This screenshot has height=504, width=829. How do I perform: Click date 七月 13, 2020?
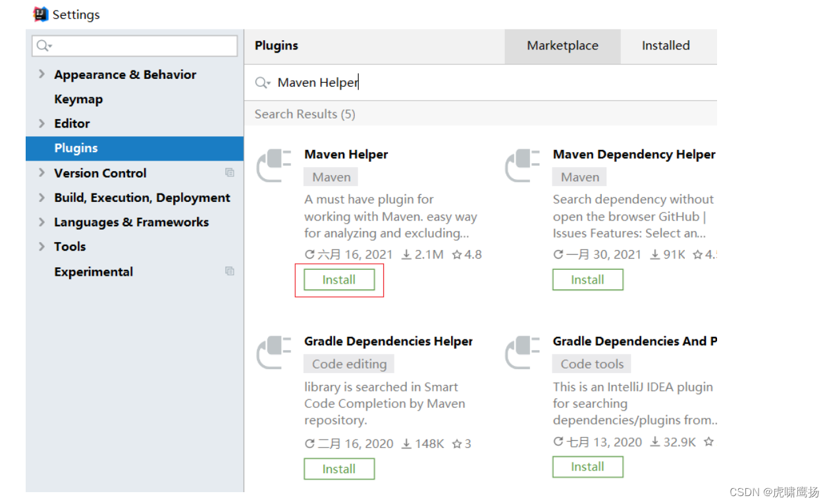click(x=604, y=442)
